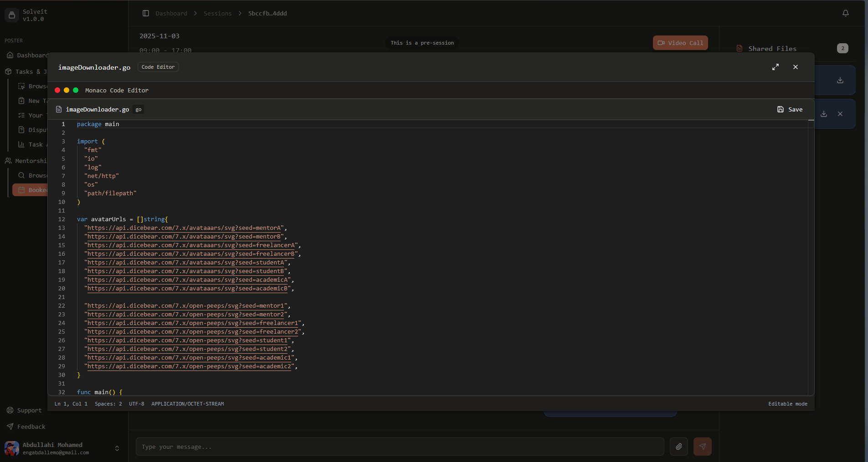This screenshot has height=462, width=868.
Task: Send the message using the send icon
Action: 702,447
